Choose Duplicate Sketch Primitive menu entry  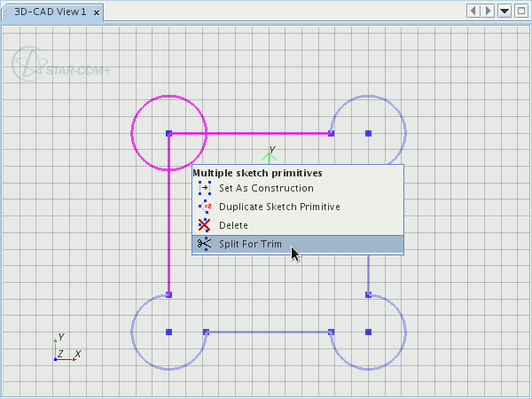pyautogui.click(x=279, y=207)
